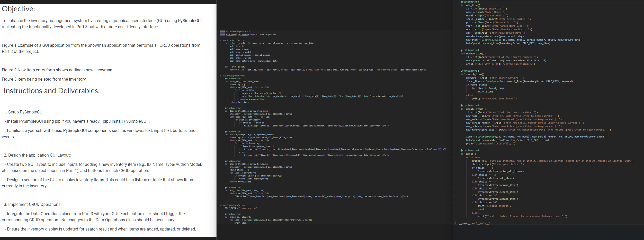Click the remove_item function definition

(473, 53)
